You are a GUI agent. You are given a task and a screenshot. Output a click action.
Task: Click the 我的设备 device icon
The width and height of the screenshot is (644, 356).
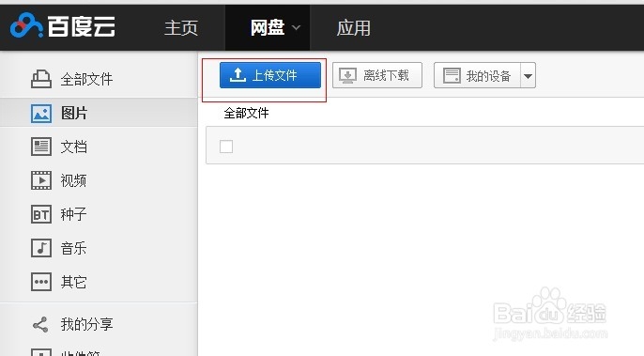tap(452, 76)
